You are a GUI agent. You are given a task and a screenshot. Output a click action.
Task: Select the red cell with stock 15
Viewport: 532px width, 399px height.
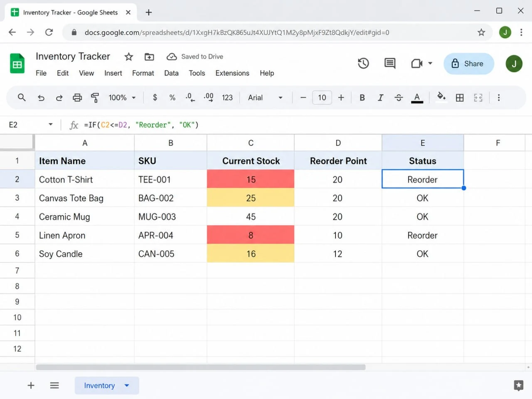(251, 179)
